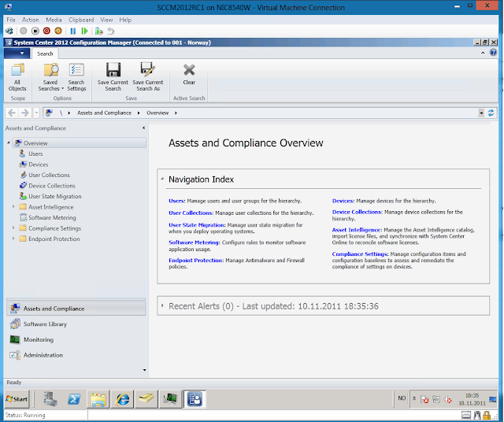Collapse the Navigation Index section

[162, 179]
